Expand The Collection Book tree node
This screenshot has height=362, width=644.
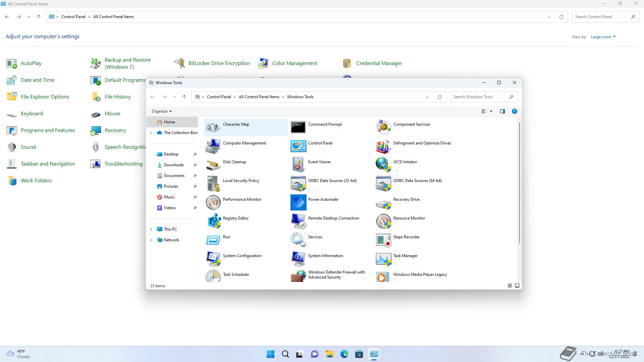[x=151, y=133]
